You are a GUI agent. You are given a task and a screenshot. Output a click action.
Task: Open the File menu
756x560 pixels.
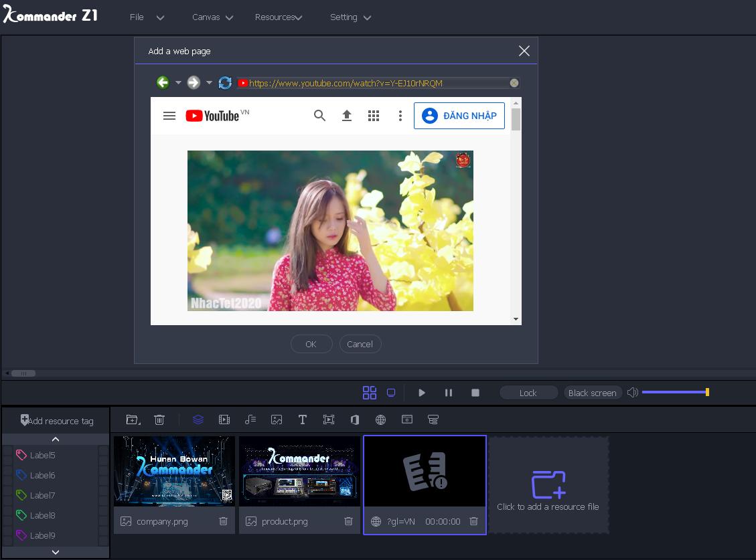point(147,17)
